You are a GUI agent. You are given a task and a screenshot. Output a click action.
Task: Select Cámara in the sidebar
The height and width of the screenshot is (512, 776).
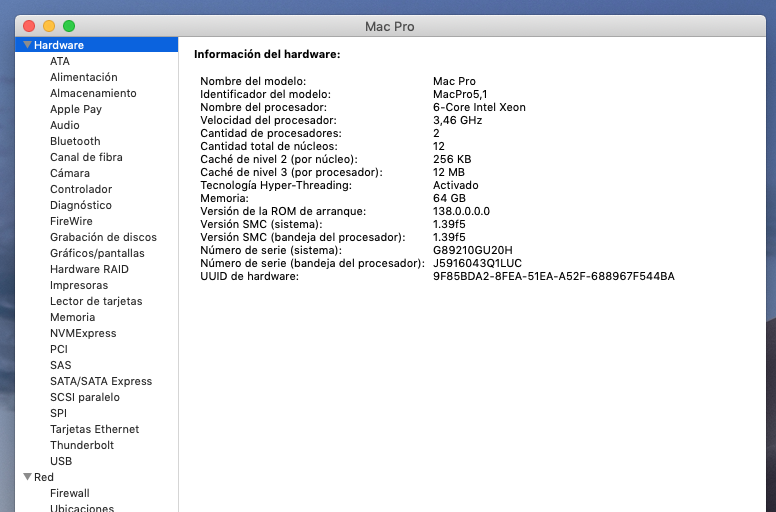[x=70, y=173]
